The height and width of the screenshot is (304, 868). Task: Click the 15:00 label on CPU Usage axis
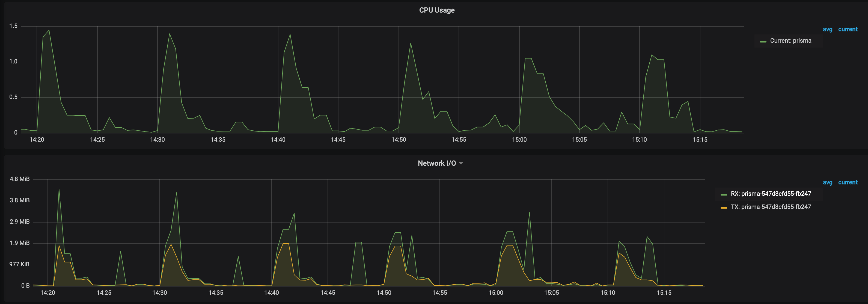tap(519, 140)
